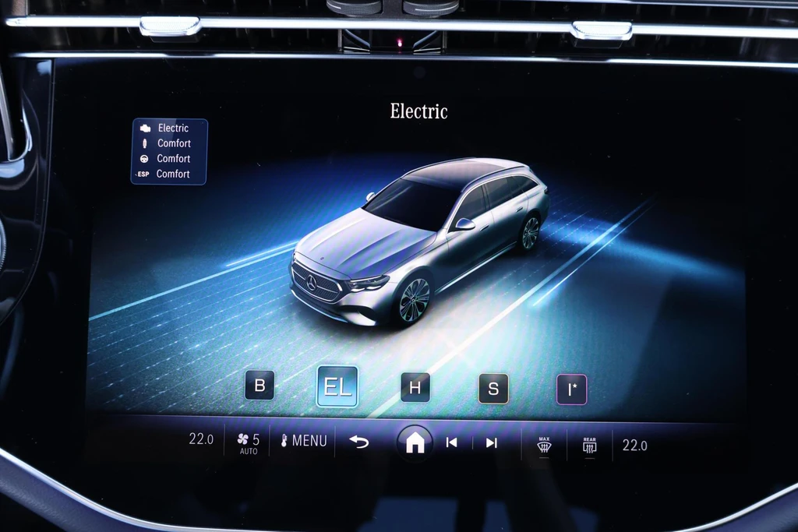
Task: Tap the left temperature 22.0
Action: click(x=201, y=439)
